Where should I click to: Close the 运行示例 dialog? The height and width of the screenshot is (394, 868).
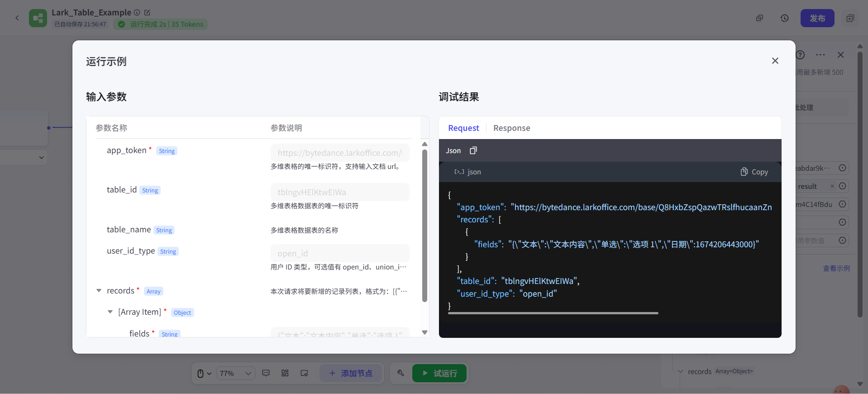click(775, 61)
